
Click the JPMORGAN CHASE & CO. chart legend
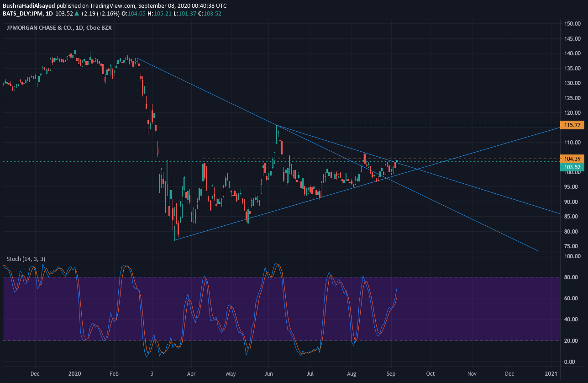click(59, 27)
